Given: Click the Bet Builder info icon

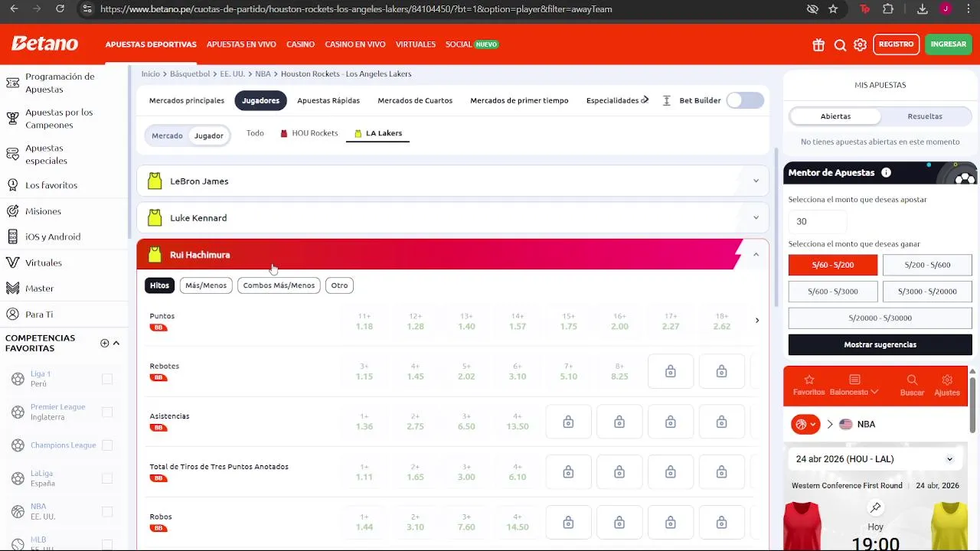Looking at the screenshot, I should tap(667, 100).
